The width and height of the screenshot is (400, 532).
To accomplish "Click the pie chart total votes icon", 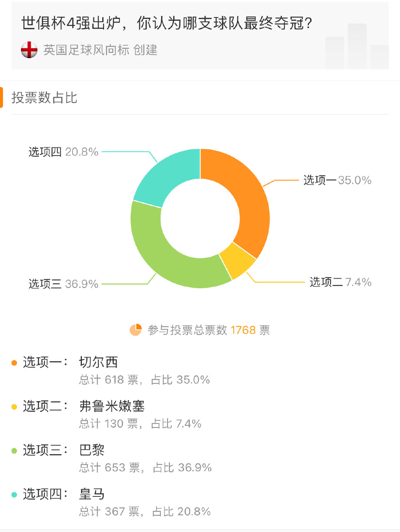I will coord(136,330).
